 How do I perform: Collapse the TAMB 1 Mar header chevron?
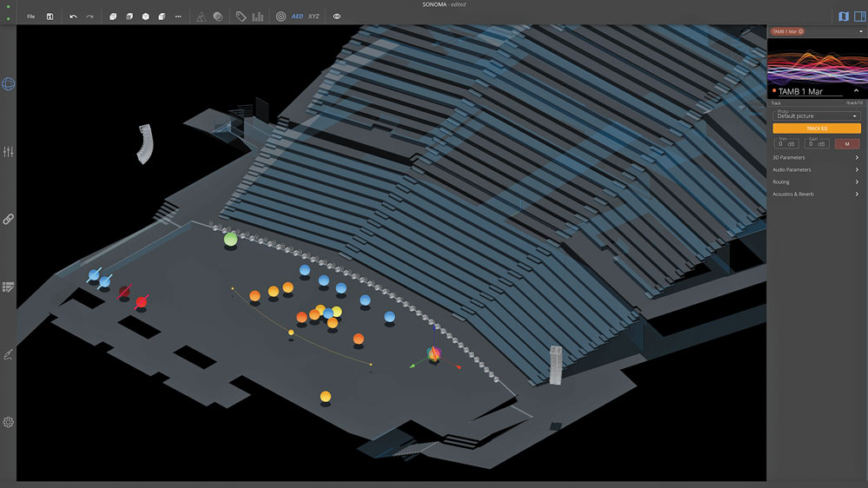pos(856,91)
